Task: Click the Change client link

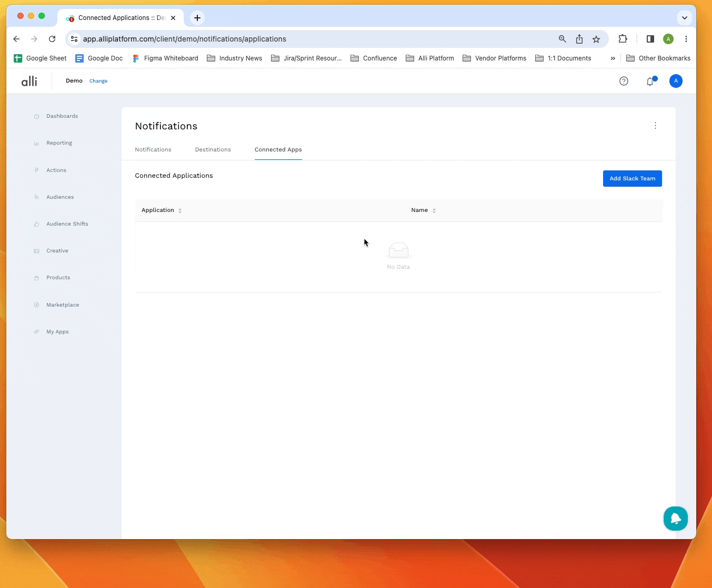Action: click(x=98, y=81)
